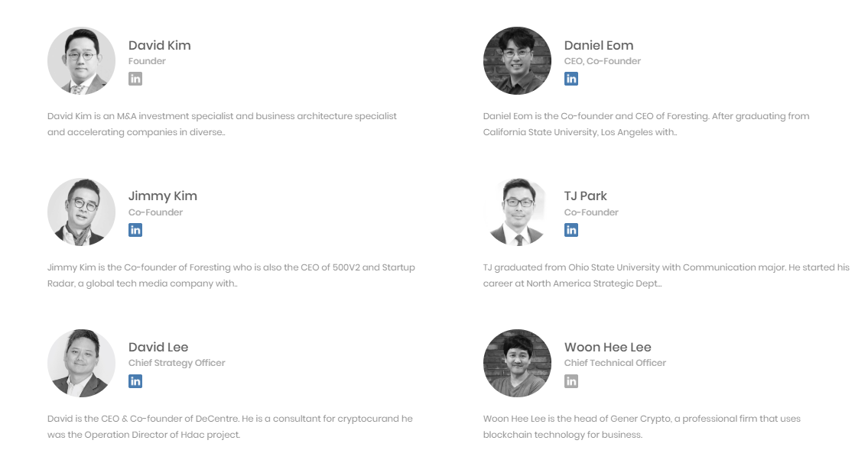Select the TJ Park name heading
Viewport: 868px width, 450px height.
coord(585,196)
